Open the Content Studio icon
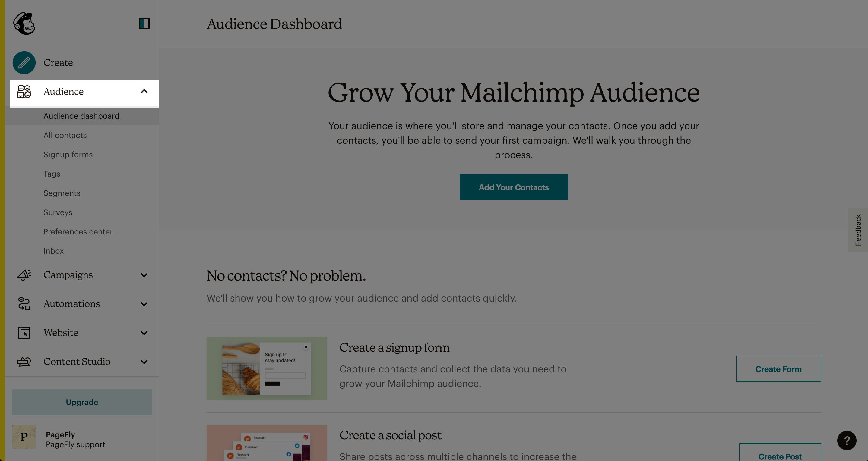The width and height of the screenshot is (868, 461). pyautogui.click(x=24, y=361)
